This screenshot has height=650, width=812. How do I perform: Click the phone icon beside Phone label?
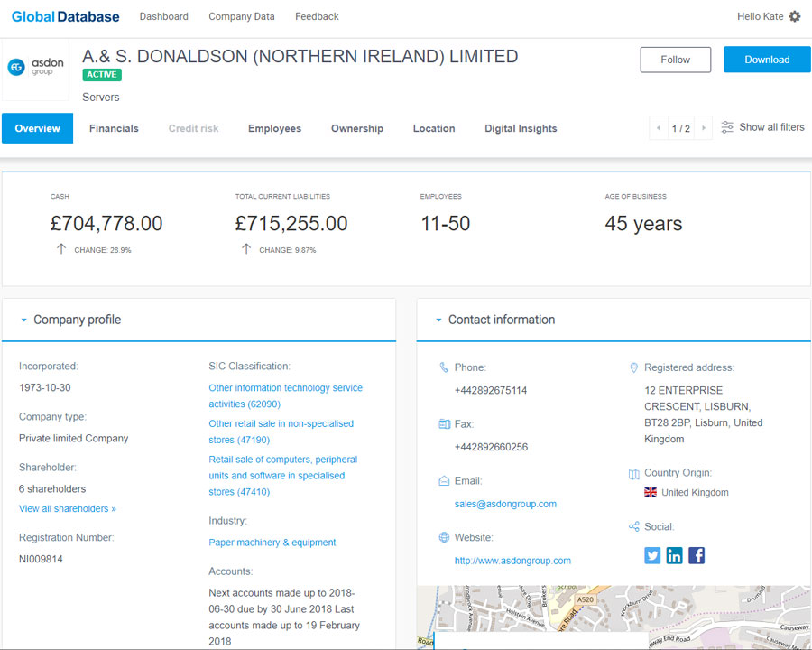[444, 367]
